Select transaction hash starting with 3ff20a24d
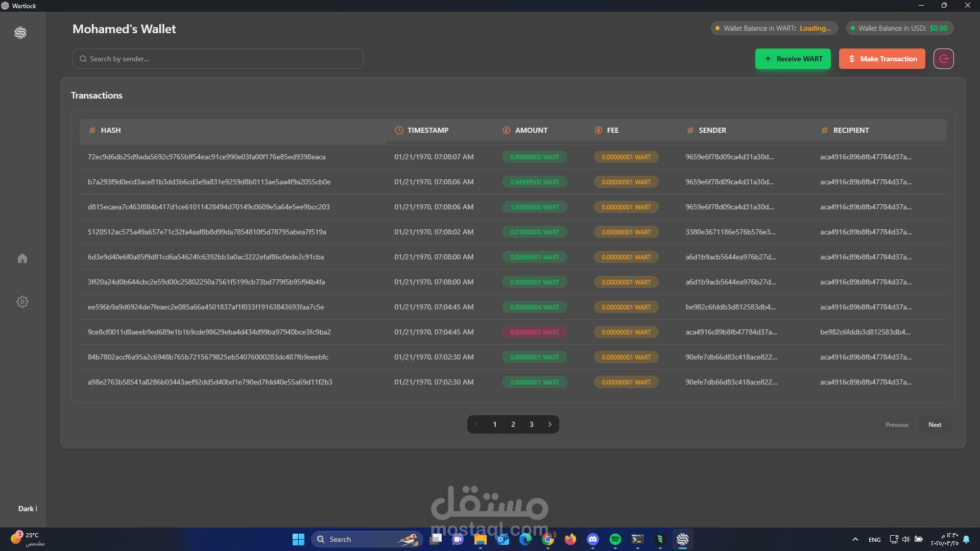980x551 pixels. pos(206,282)
